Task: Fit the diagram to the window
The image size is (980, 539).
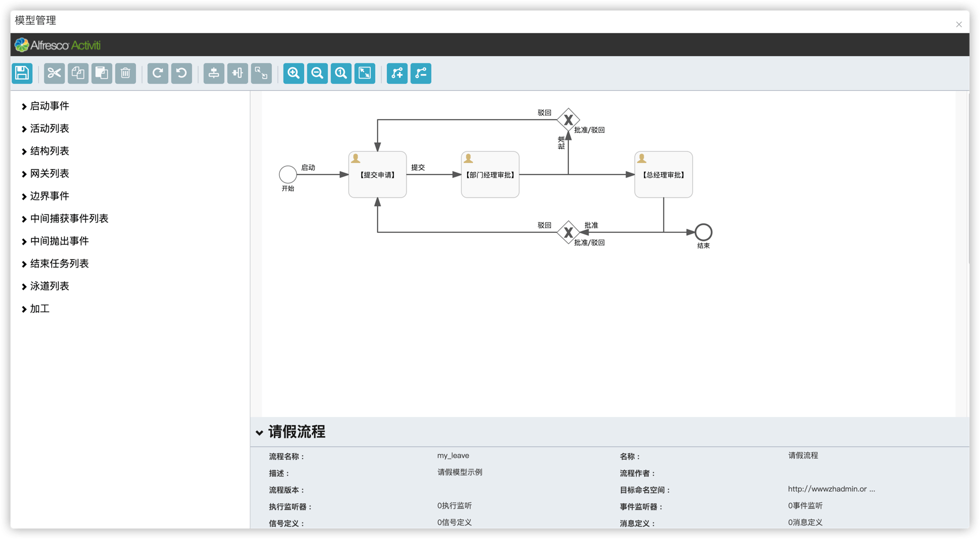Action: 365,73
